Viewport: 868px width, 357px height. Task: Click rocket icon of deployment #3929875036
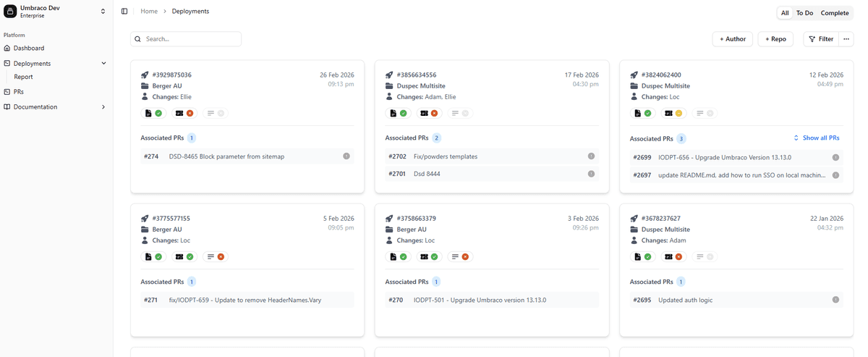click(x=145, y=75)
